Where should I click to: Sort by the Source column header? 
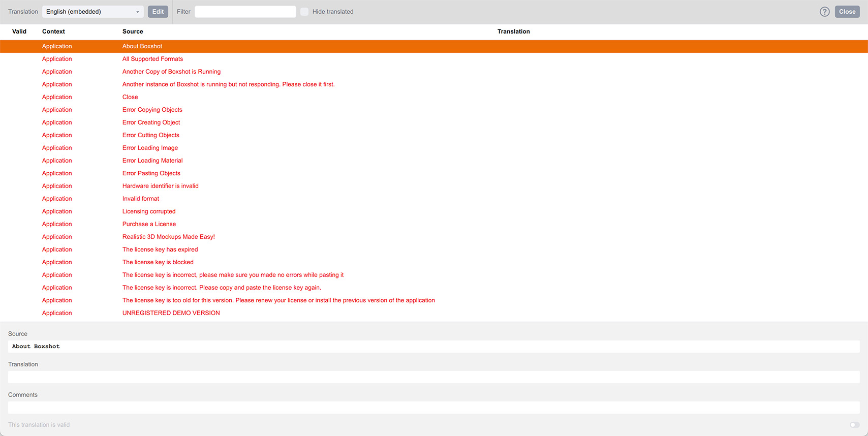click(x=133, y=32)
